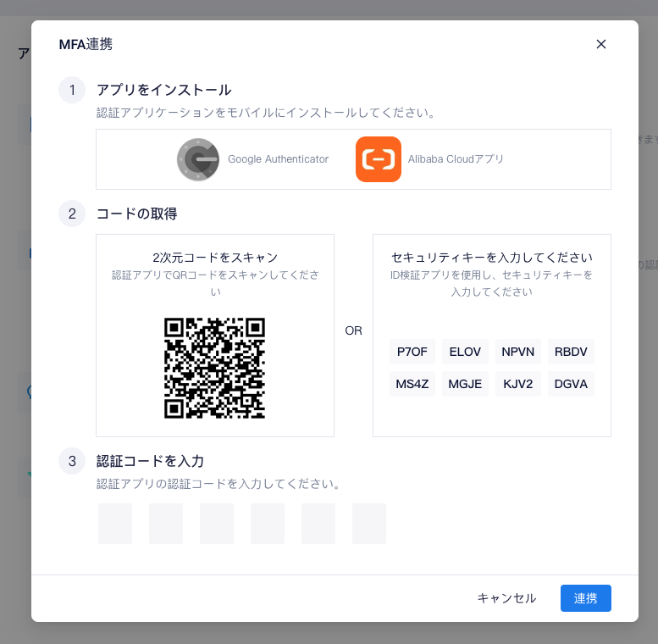Click the 認証コードを入力 heading

click(150, 461)
